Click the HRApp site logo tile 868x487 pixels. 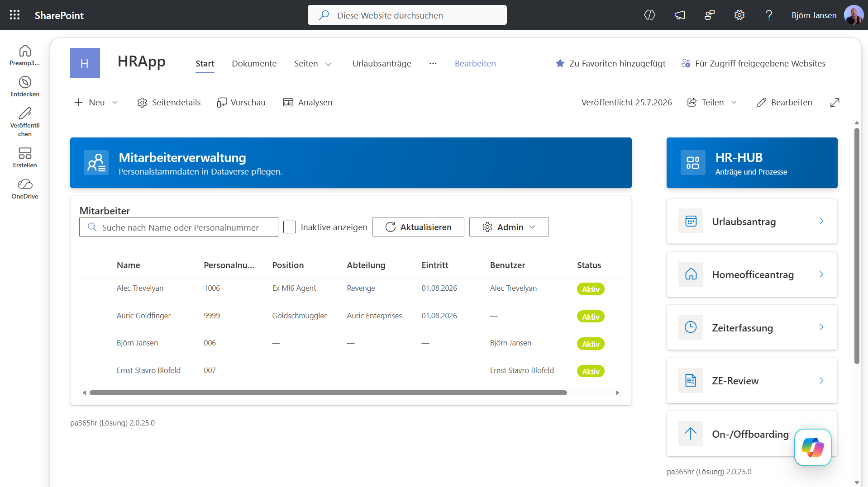click(85, 63)
